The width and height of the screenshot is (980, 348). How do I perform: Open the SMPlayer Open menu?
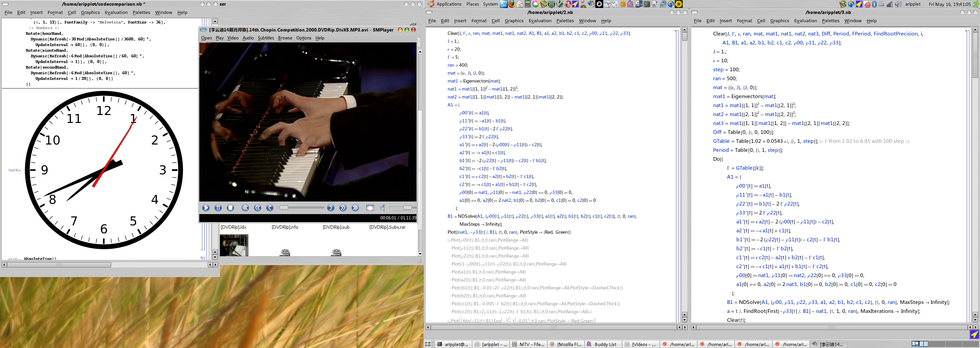(207, 38)
